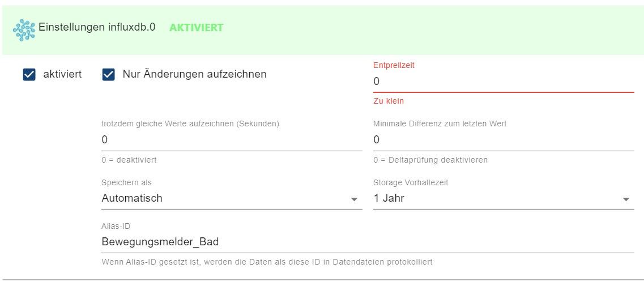This screenshot has width=644, height=281.
Task: Open the Speichern als dropdown
Action: point(227,198)
